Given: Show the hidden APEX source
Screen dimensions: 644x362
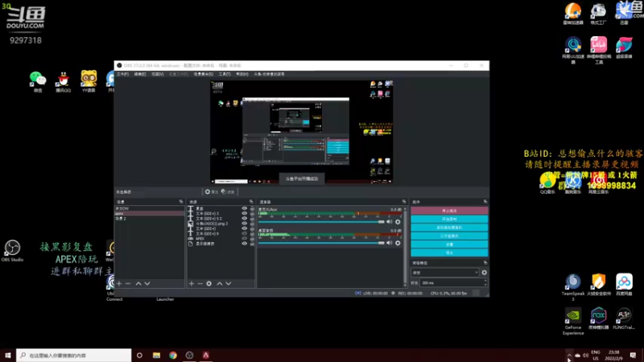Looking at the screenshot, I should click(x=245, y=238).
